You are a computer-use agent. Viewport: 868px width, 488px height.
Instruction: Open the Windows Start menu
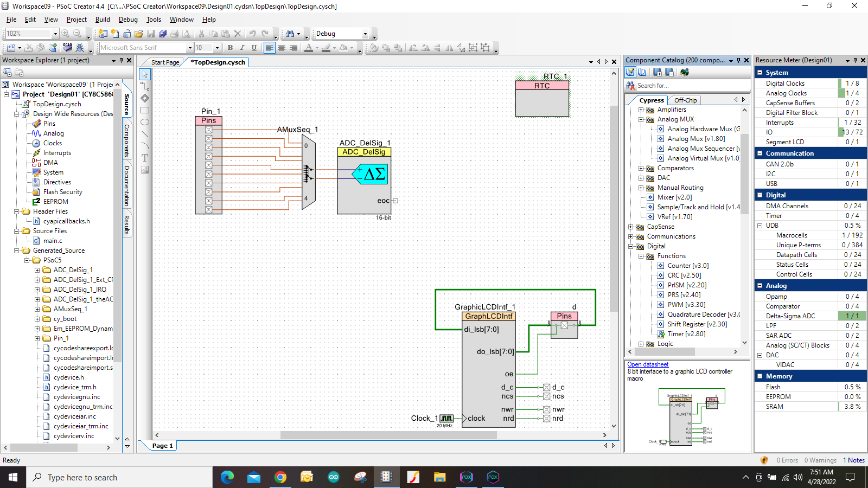13,477
